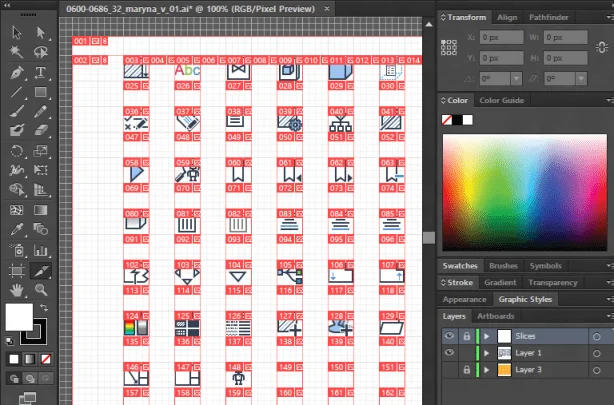Lock Layer 1 using its lock box

(466, 353)
